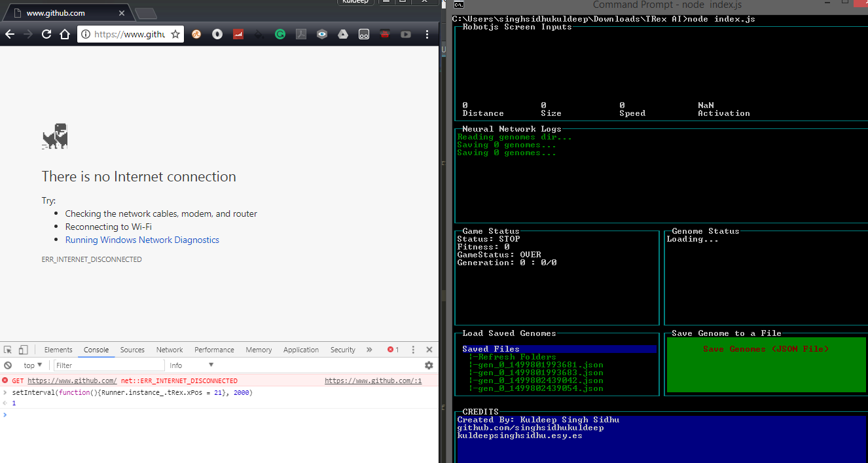This screenshot has width=868, height=463.
Task: Click 'github.com/singhsidhukuldeep' credits text
Action: 530,428
